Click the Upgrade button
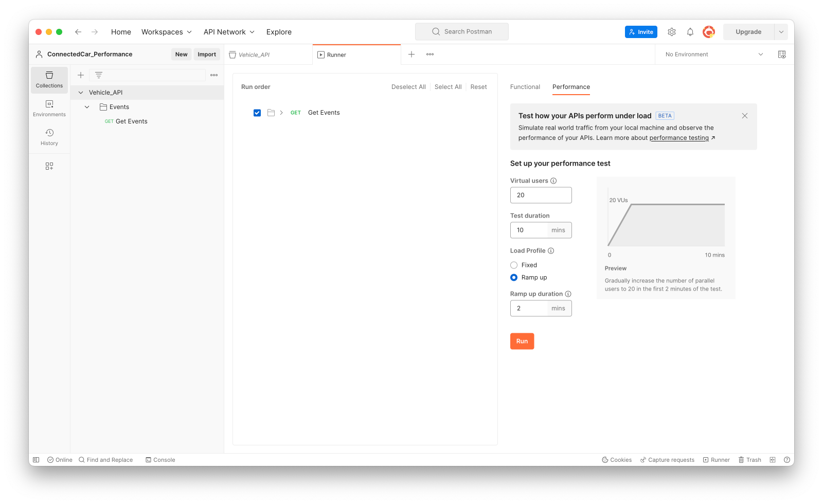This screenshot has width=823, height=504. click(x=748, y=32)
